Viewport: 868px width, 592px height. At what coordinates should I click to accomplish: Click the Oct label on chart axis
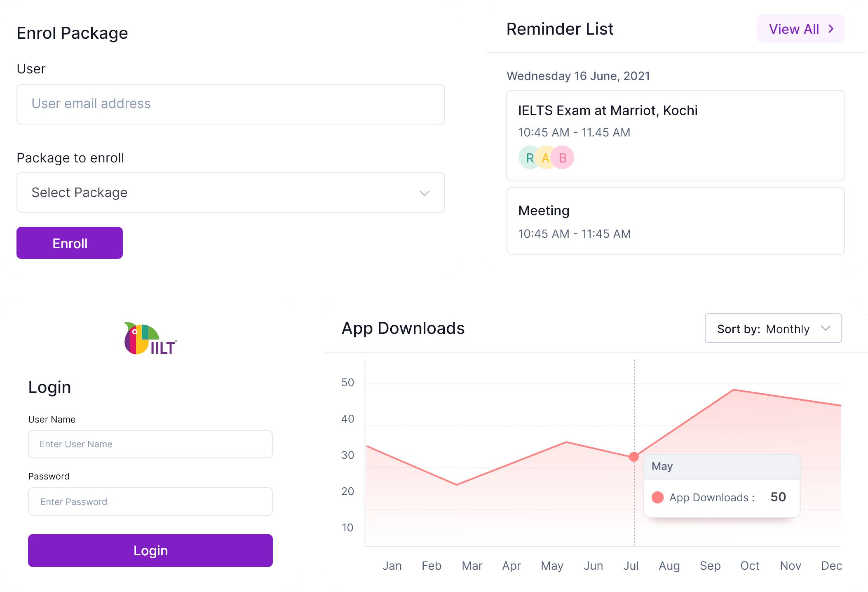(x=749, y=566)
